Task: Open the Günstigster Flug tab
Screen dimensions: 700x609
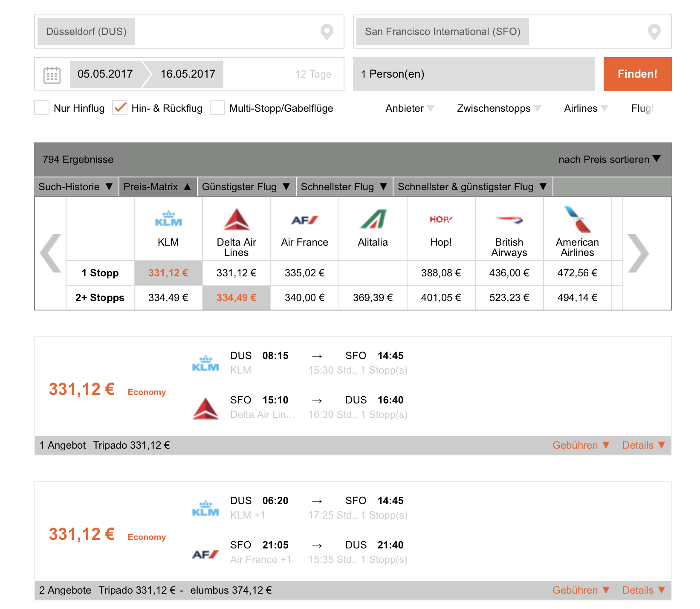Action: (246, 187)
